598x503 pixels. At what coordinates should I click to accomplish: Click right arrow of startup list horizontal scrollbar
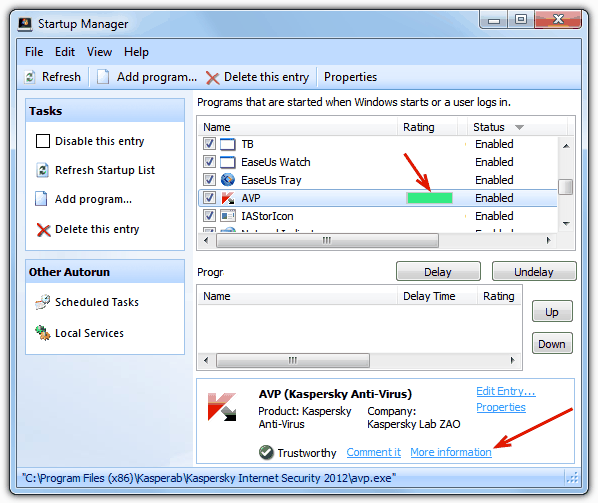coord(548,240)
